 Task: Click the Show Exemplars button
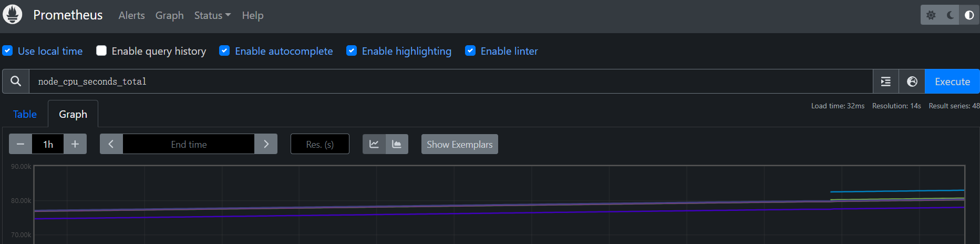tap(459, 144)
